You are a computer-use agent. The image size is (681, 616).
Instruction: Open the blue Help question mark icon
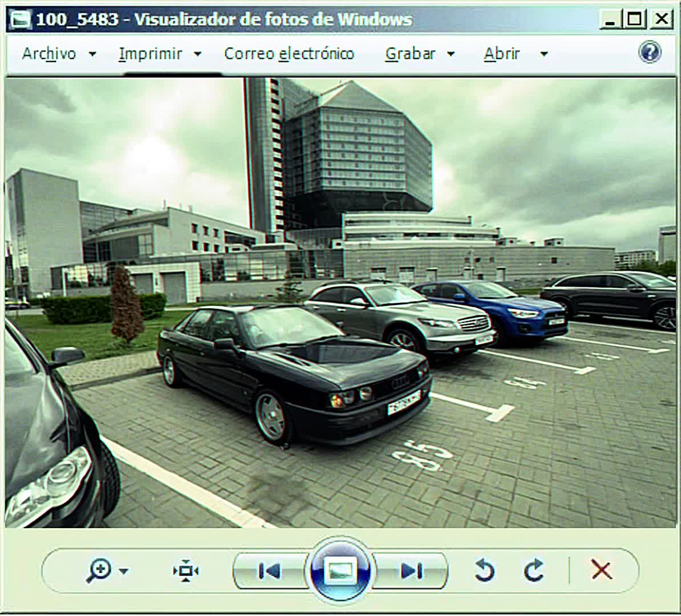pos(650,52)
